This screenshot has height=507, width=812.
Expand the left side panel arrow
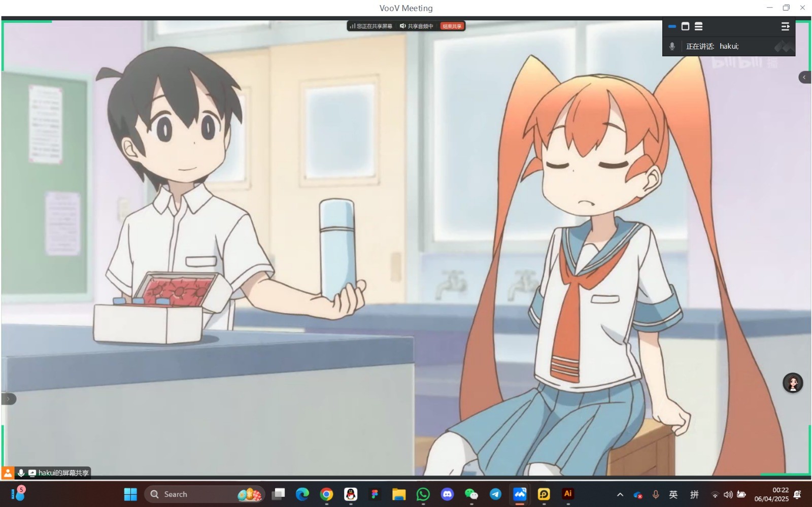pos(8,399)
